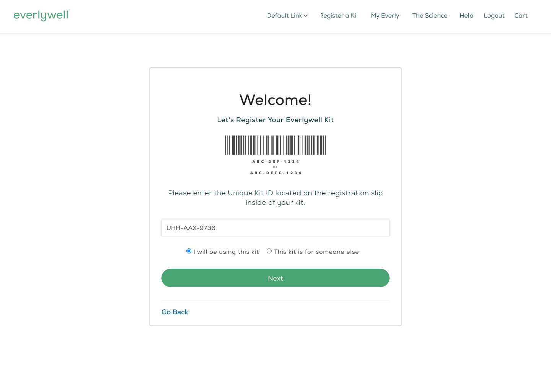Click the Everlywell logo
Viewport: 551px width, 392px height.
[41, 15]
